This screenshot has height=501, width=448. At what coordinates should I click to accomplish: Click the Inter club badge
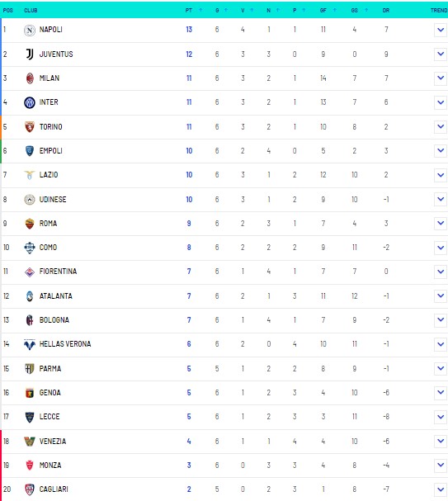(30, 102)
